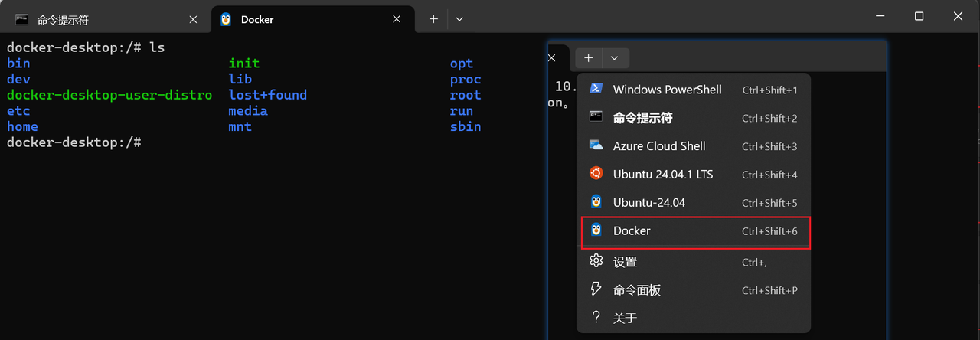Screen dimensions: 980x340
Task: Click the Azure Cloud Shell icon
Action: (596, 145)
